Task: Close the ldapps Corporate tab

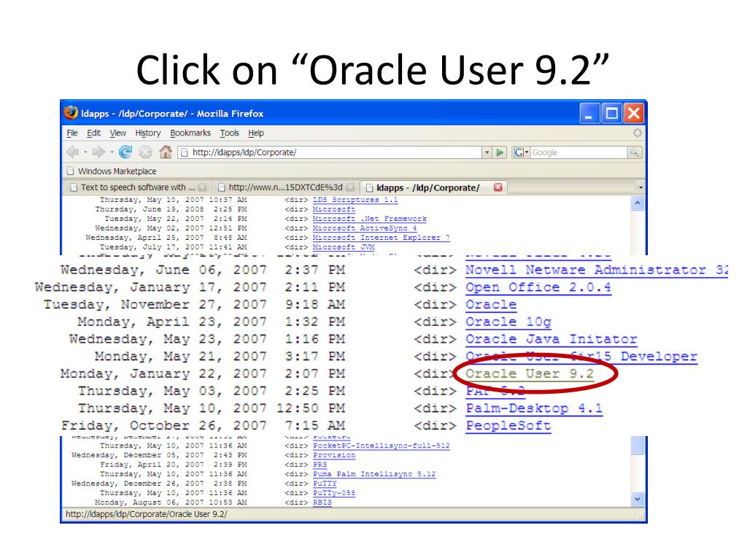Action: tap(498, 187)
